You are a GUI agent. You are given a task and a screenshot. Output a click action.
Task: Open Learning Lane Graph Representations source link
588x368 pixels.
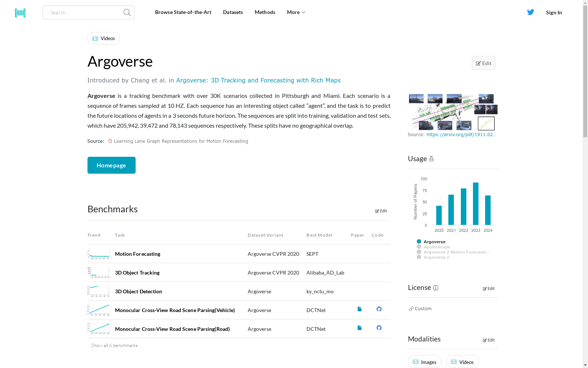tap(181, 141)
